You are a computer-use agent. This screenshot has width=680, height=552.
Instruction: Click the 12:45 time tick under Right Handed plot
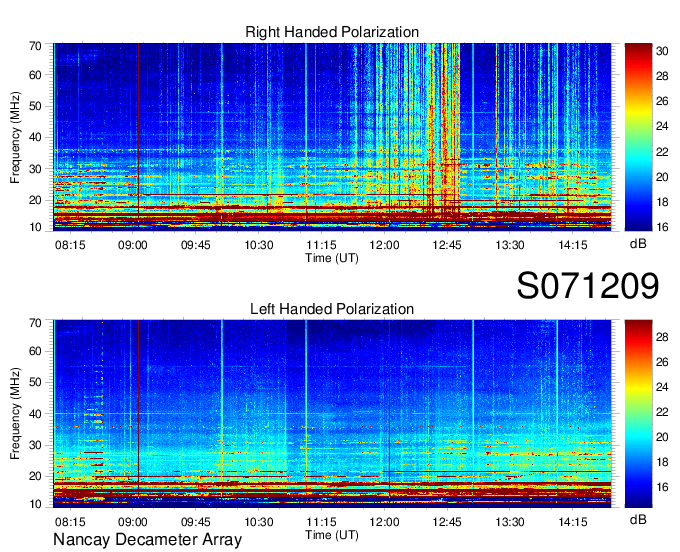coord(447,245)
